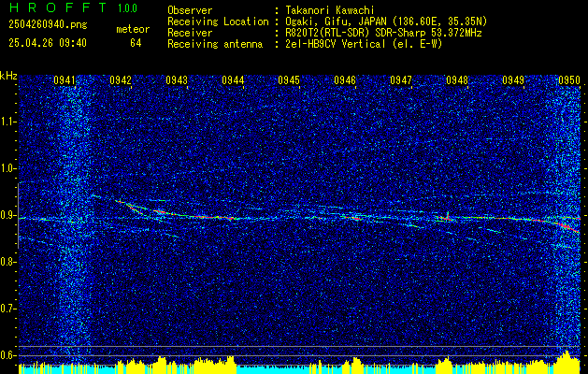Click the HROFFT title text
588x374 pixels.
click(58, 7)
